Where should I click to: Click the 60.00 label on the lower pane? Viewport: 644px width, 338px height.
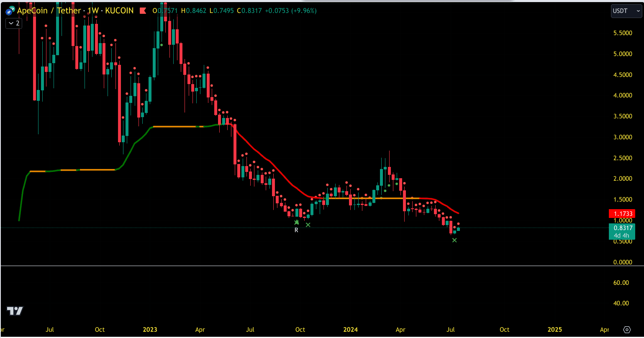tap(621, 283)
